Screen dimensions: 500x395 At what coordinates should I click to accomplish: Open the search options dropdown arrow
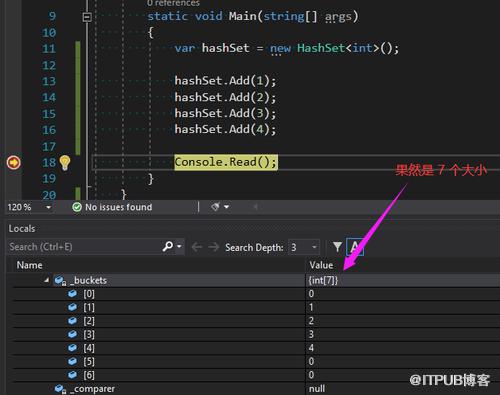[x=179, y=247]
